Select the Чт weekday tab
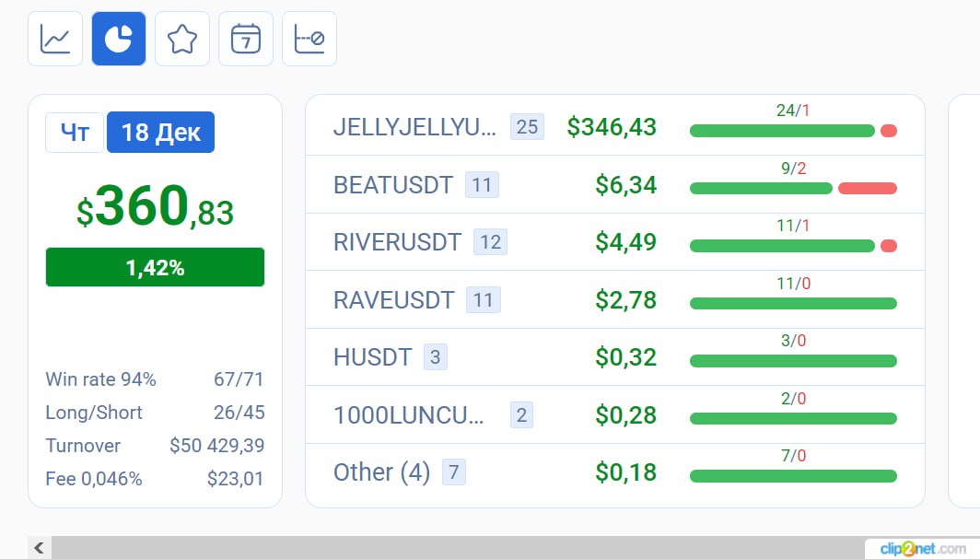 pos(75,133)
